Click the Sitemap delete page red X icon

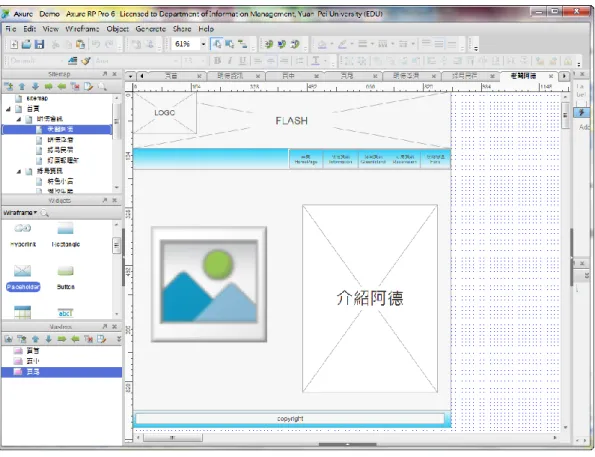[x=75, y=87]
